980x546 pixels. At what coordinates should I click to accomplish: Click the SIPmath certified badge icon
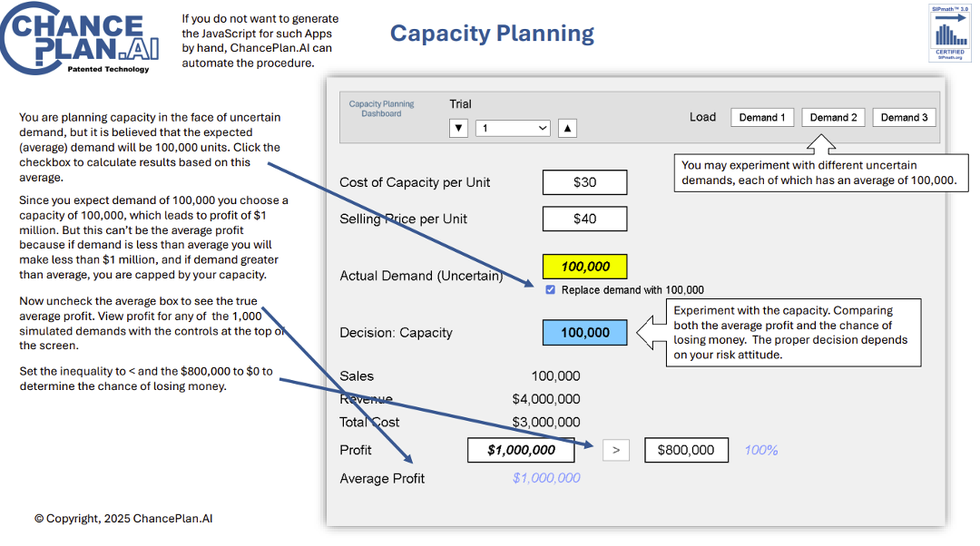coord(949,34)
